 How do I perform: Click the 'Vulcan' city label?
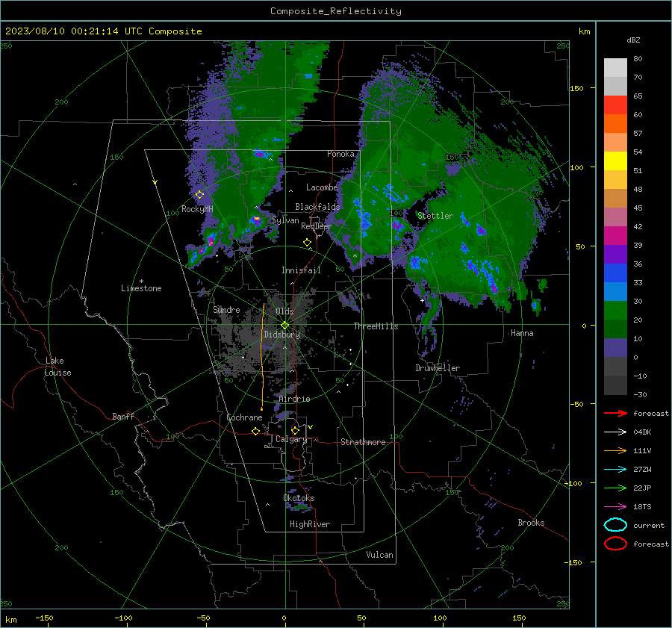[x=379, y=555]
